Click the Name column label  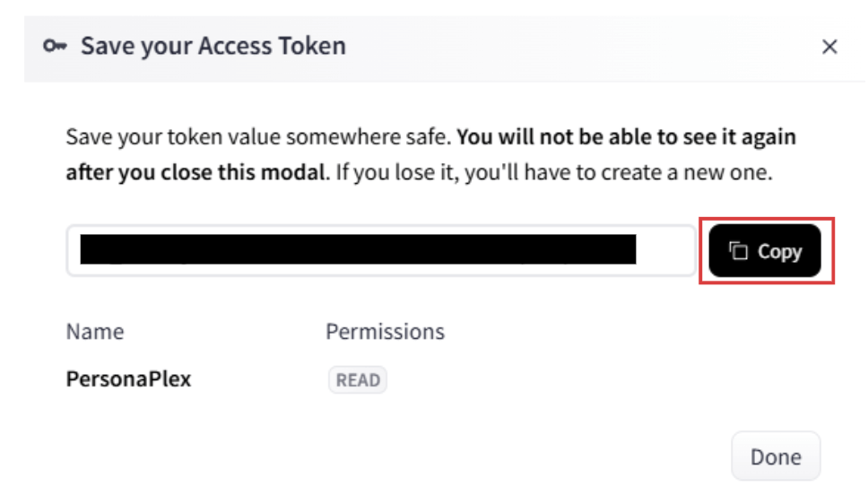pos(95,332)
